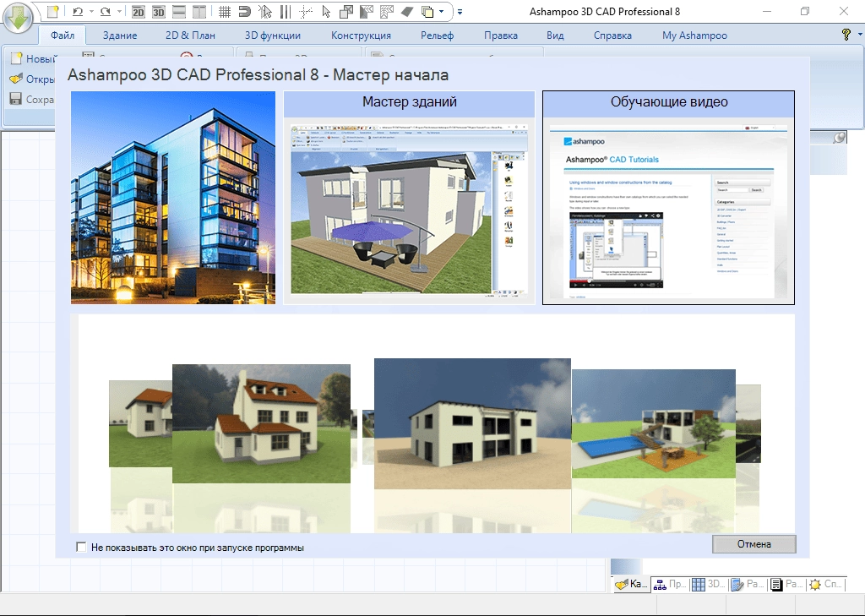Screen dimensions: 865x616
Task: Open the Вид tab
Action: pyautogui.click(x=555, y=35)
